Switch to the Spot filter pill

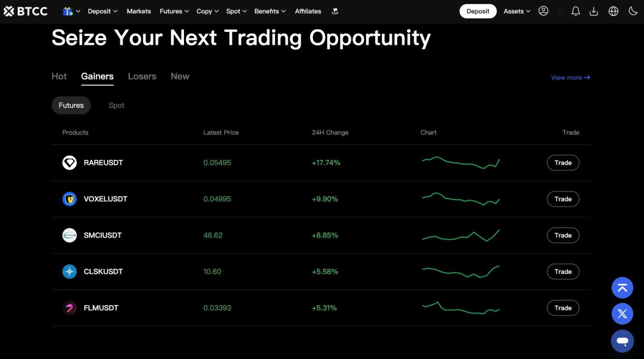116,105
